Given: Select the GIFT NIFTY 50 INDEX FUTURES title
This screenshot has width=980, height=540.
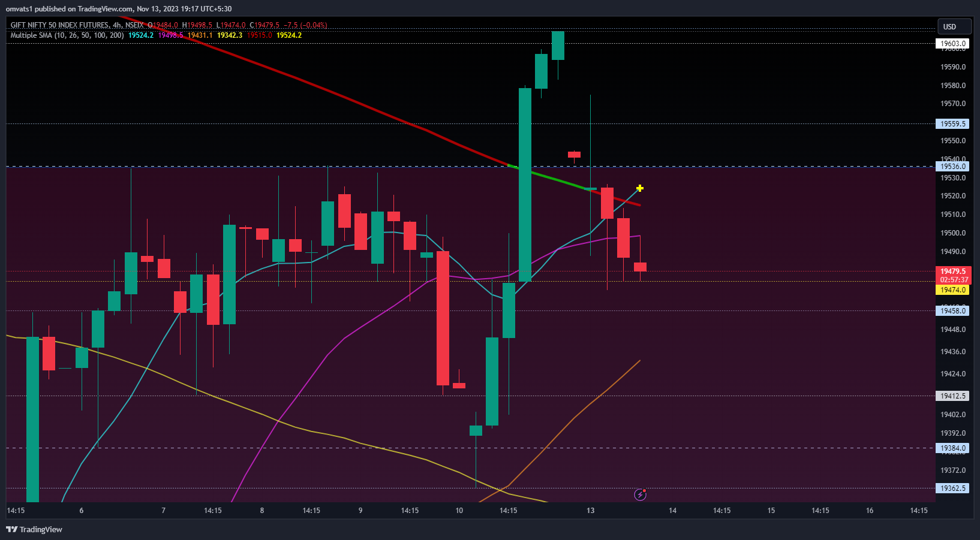Looking at the screenshot, I should (60, 25).
